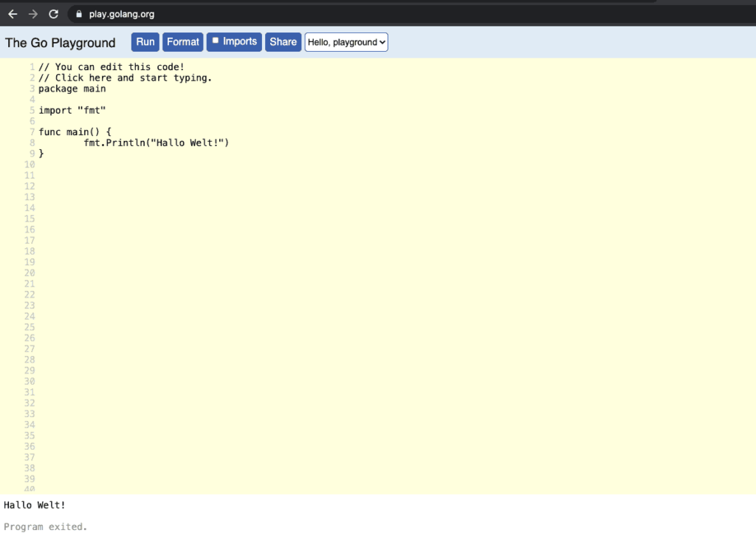Click the "Program exited." status message
Viewport: 756px width, 539px height.
tap(46, 526)
